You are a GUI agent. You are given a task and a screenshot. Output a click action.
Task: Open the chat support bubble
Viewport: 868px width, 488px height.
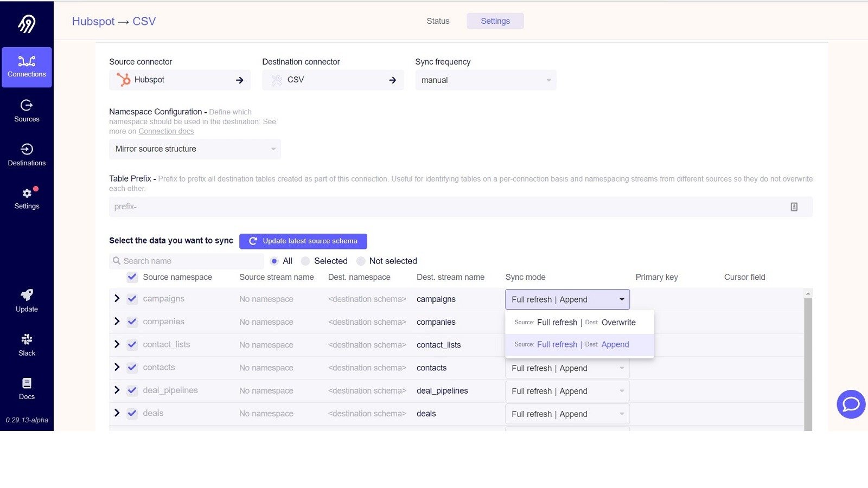point(851,404)
